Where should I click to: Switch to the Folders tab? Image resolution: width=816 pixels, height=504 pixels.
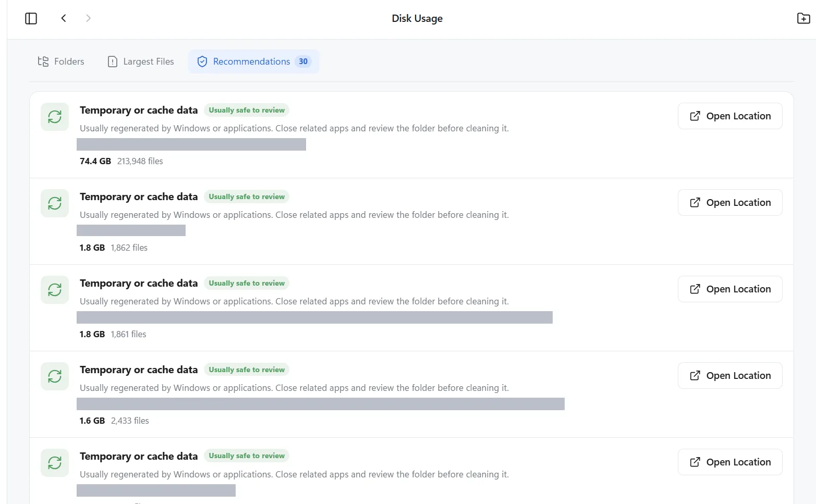point(61,62)
